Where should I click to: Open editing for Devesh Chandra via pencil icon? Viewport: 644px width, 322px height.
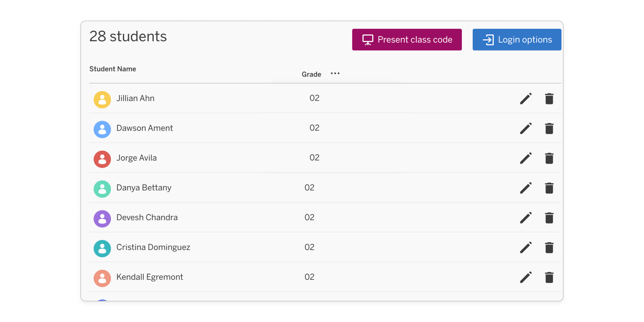pos(526,217)
